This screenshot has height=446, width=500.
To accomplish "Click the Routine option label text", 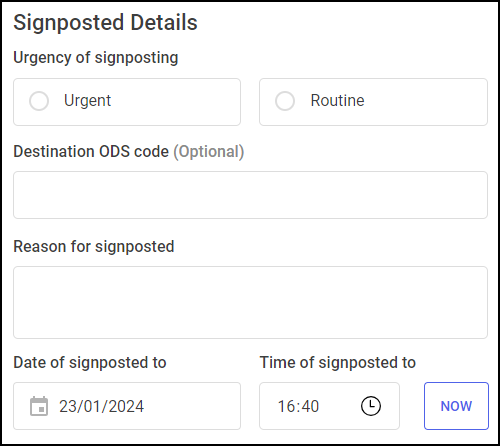I will coord(337,100).
